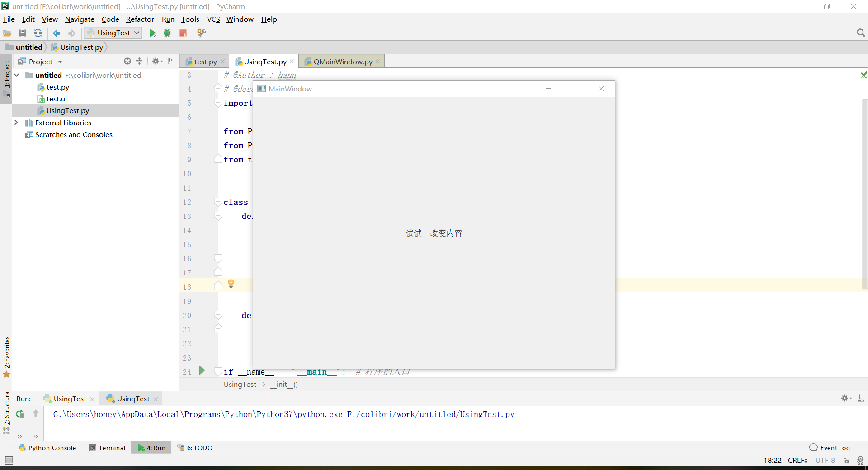Open Run/Debug Configurations via wrench icon
868x470 pixels.
point(202,33)
